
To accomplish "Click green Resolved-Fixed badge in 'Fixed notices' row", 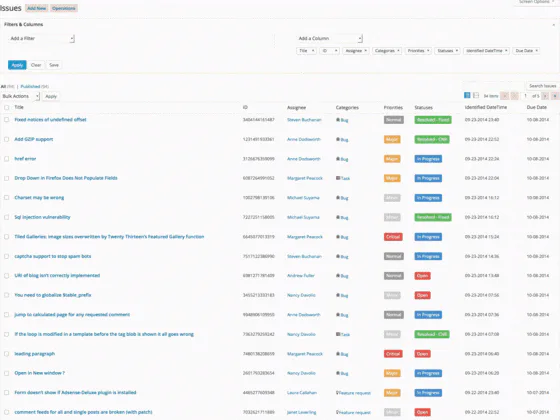I will pos(433,120).
